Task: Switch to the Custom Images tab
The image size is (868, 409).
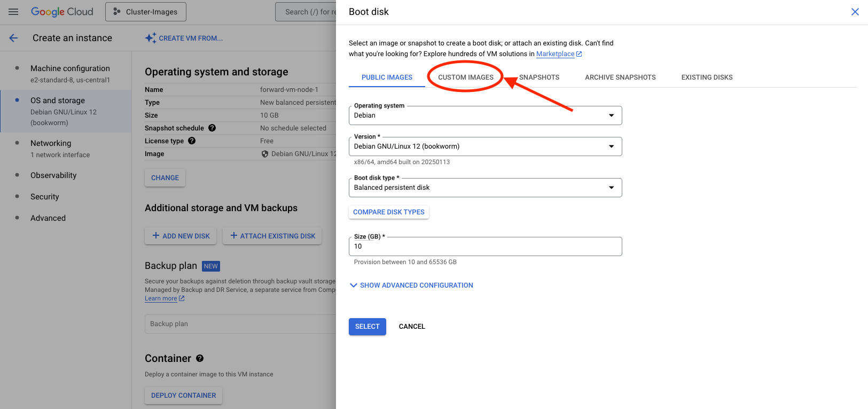Action: coord(466,78)
